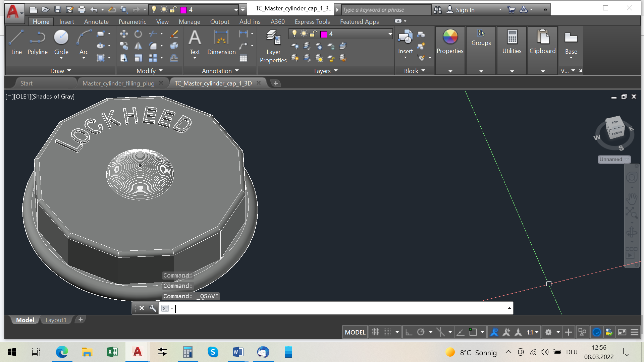644x362 pixels.
Task: Click the Plot printer icon
Action: click(x=82, y=10)
